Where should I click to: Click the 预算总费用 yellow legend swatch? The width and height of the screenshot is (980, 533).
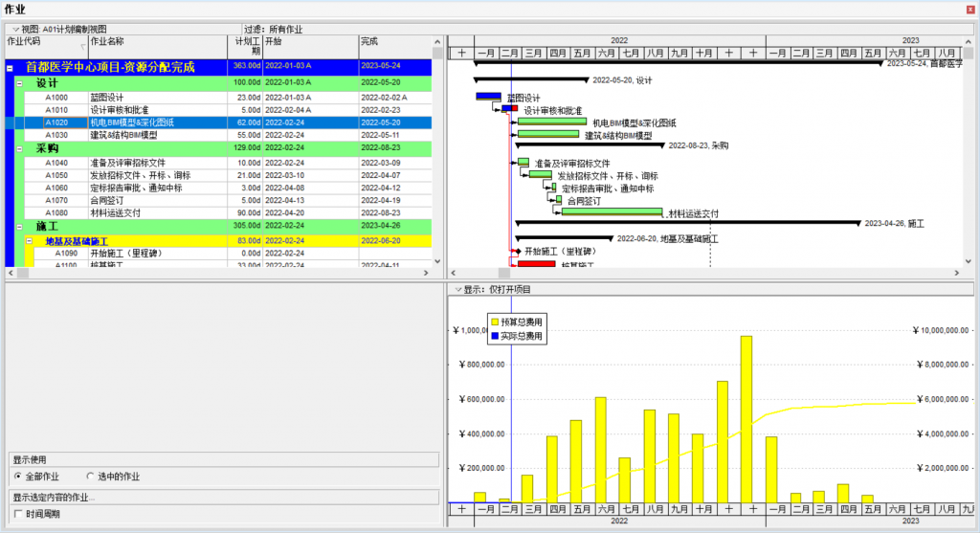(x=495, y=322)
